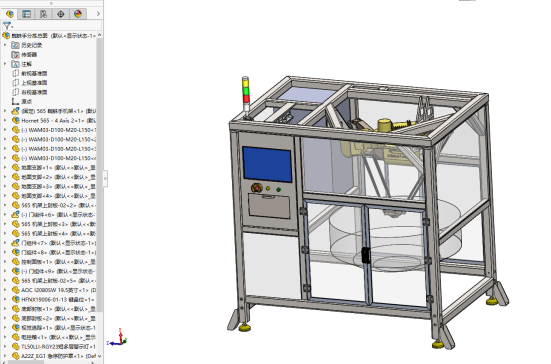
Task: Click the filter search field in the tree
Action: tap(58, 25)
